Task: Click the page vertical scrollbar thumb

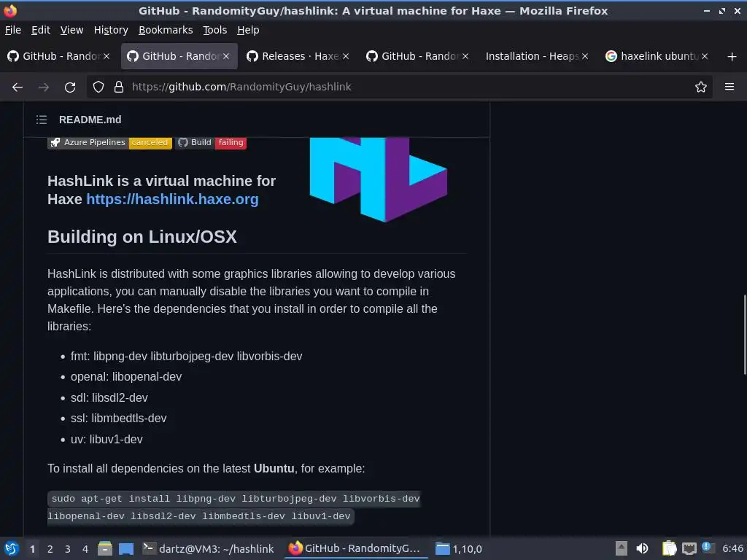Action: (745, 335)
